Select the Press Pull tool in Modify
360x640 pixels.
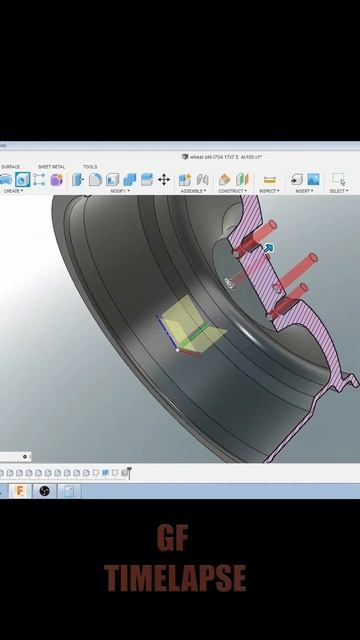[x=78, y=180]
